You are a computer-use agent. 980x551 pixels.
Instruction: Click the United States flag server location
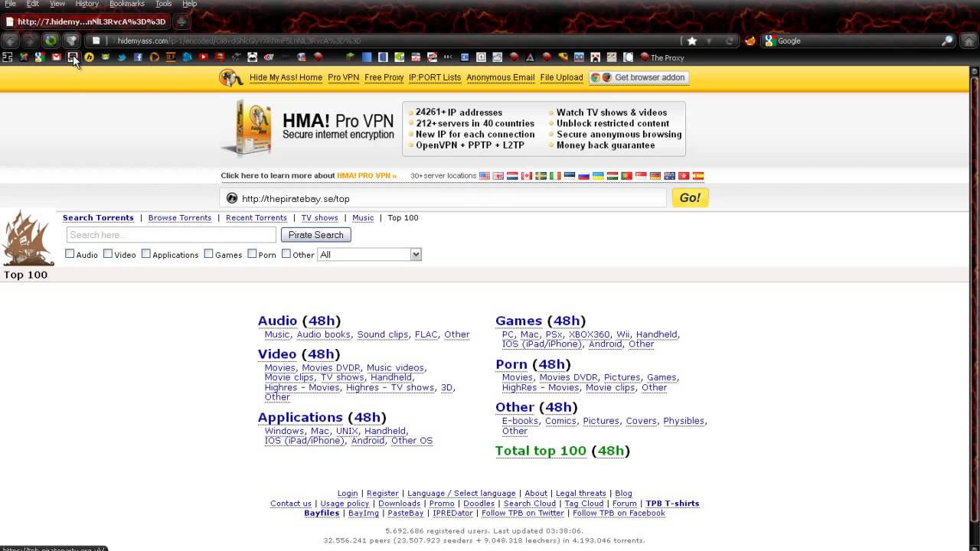[485, 176]
